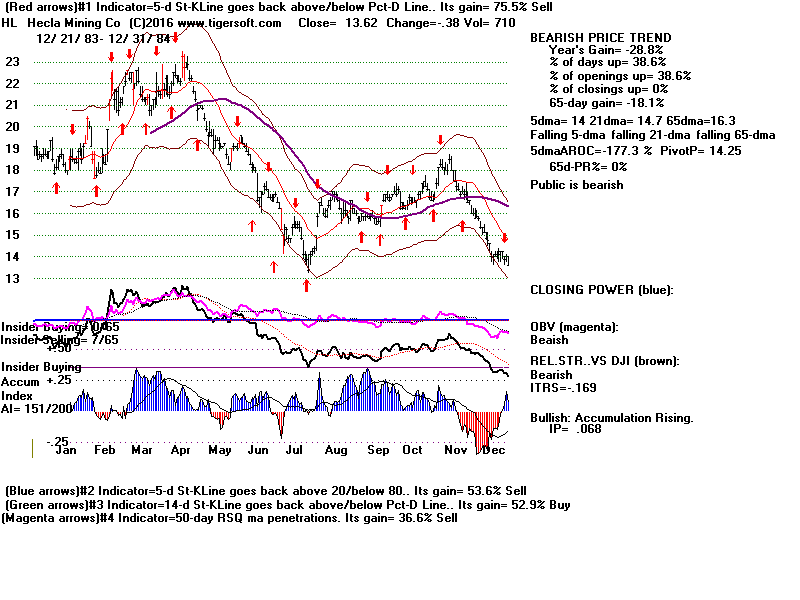Click the red up arrow below July low

click(307, 284)
